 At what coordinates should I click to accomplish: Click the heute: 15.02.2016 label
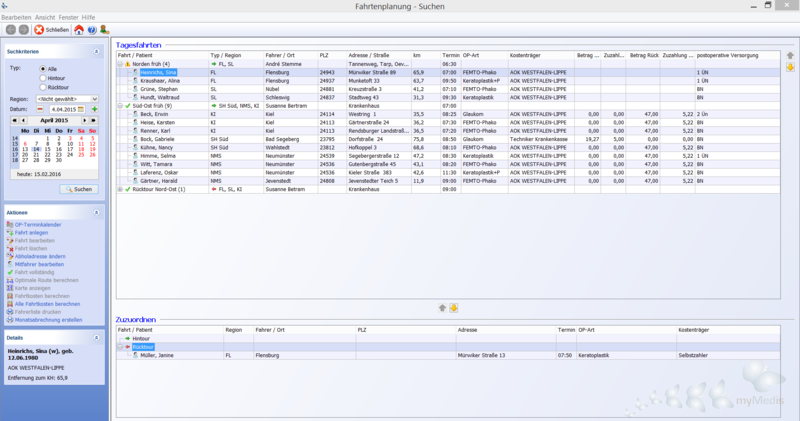[x=39, y=174]
